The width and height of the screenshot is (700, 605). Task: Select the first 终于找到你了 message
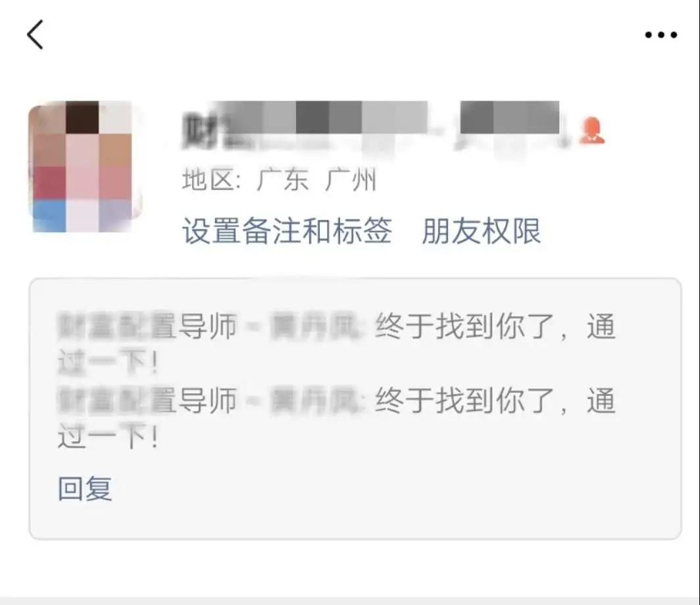(x=463, y=327)
